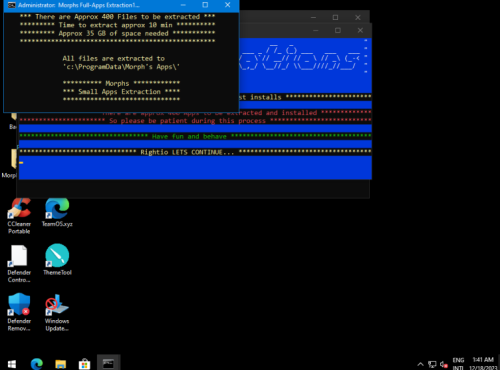Click 'Approx 35 GB of space needed' line
Screen dimensions: 500x370
[117, 33]
